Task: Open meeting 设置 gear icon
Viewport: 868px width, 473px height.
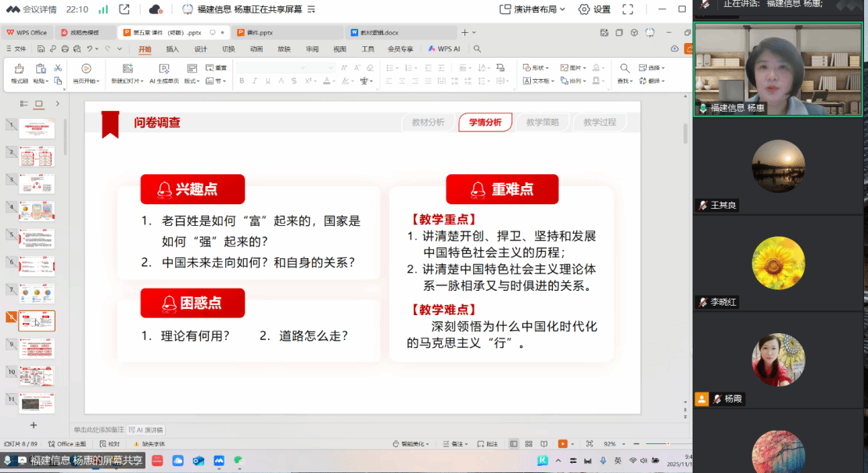Action: (583, 9)
